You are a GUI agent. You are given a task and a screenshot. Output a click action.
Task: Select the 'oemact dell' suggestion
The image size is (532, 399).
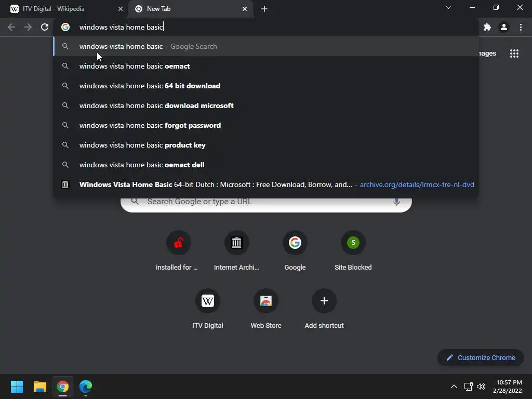coord(266,165)
